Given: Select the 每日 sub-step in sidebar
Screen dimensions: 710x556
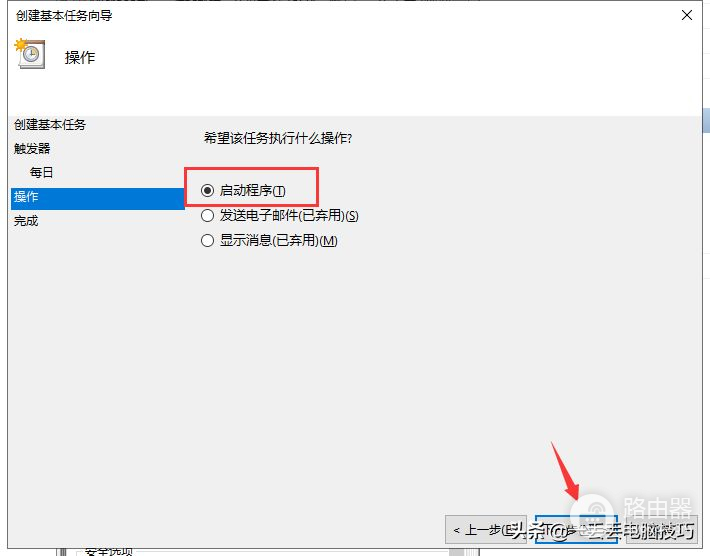Looking at the screenshot, I should [x=41, y=173].
